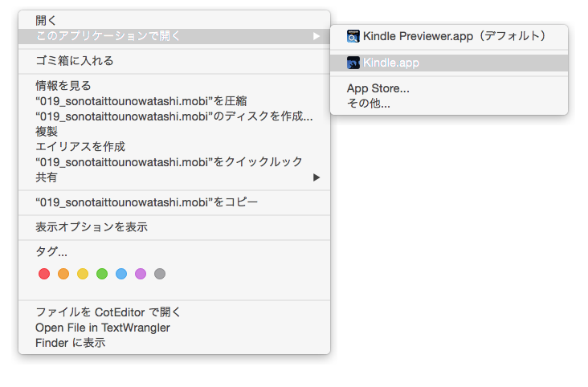Click the Kindle.app icon in submenu
The width and height of the screenshot is (588, 387).
[353, 63]
